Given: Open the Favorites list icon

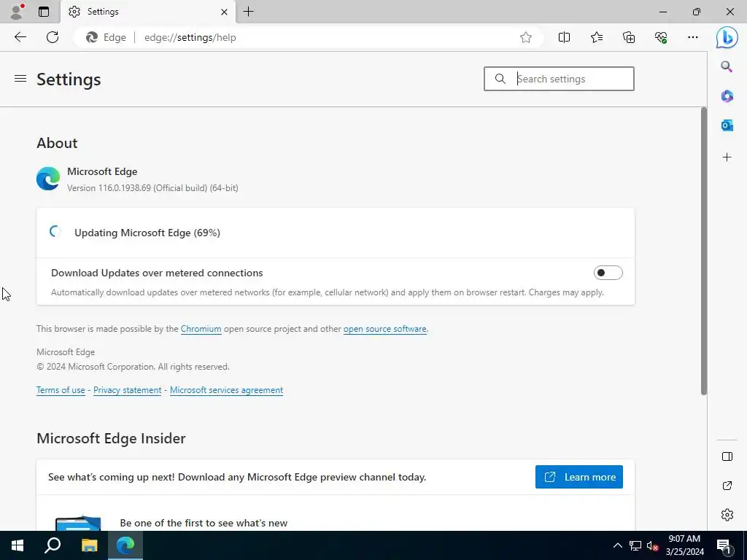Looking at the screenshot, I should (x=597, y=37).
